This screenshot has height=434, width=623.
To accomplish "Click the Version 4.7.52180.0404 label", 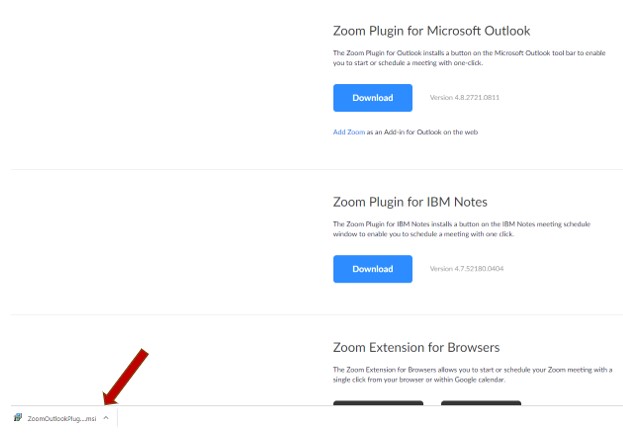I will point(466,269).
